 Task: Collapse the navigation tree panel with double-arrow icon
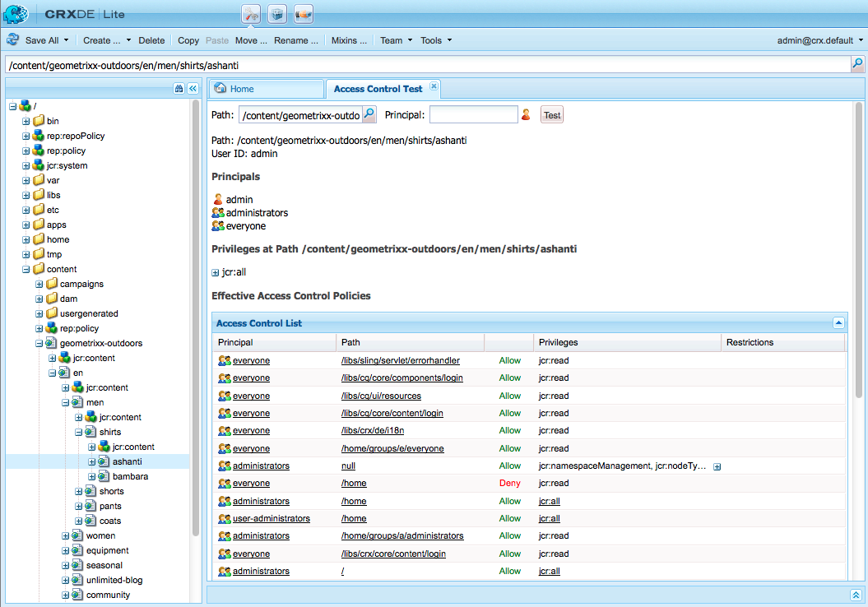pos(193,89)
